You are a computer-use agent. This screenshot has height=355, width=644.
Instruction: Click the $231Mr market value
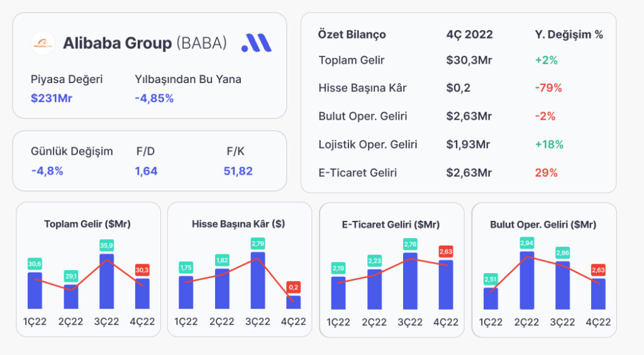tap(52, 98)
